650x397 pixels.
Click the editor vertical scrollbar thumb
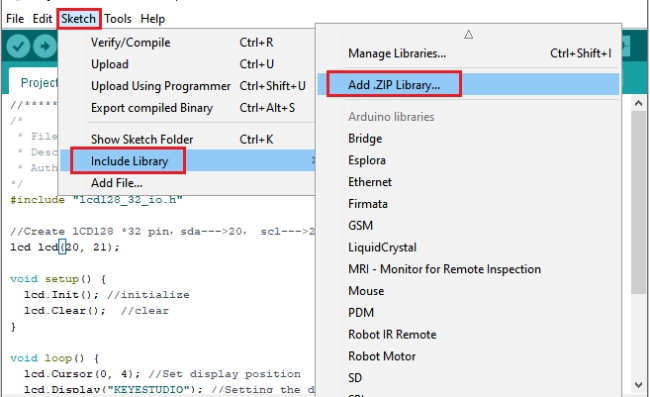638,203
